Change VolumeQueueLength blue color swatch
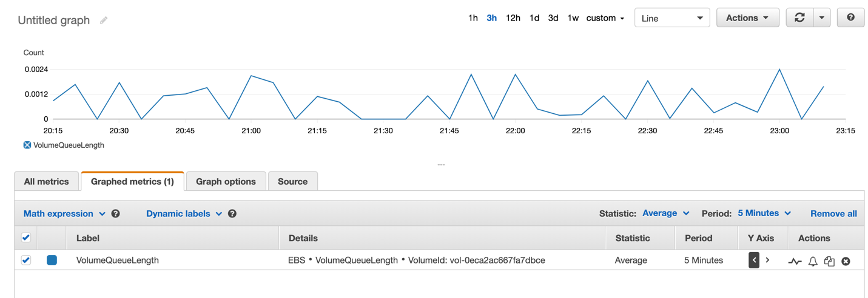 pos(52,260)
